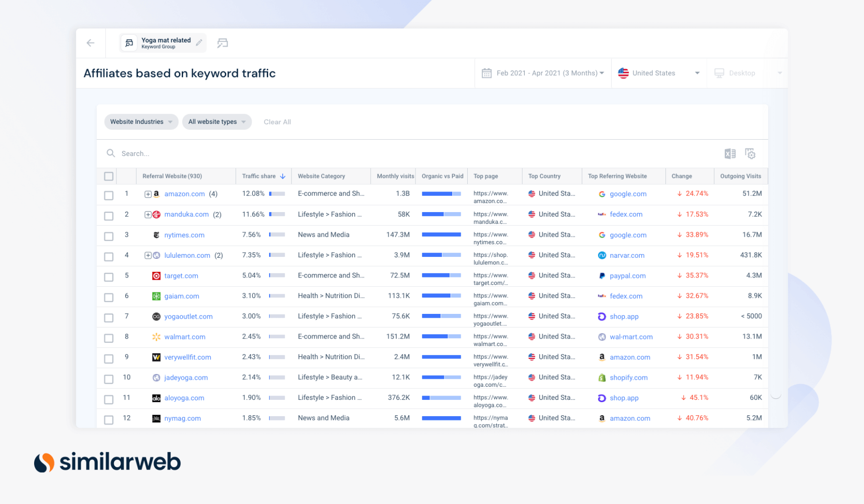Sort by Outgoing Visits column header
The image size is (864, 504).
[x=741, y=177]
